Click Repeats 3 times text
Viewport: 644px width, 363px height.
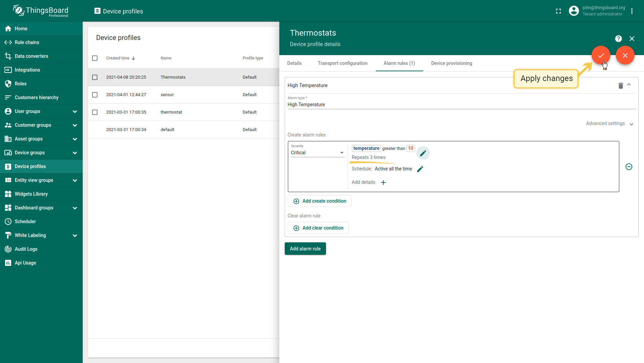point(368,157)
